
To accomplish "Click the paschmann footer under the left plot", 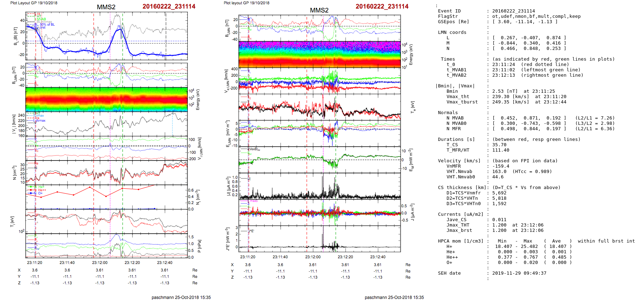I will point(181,297).
